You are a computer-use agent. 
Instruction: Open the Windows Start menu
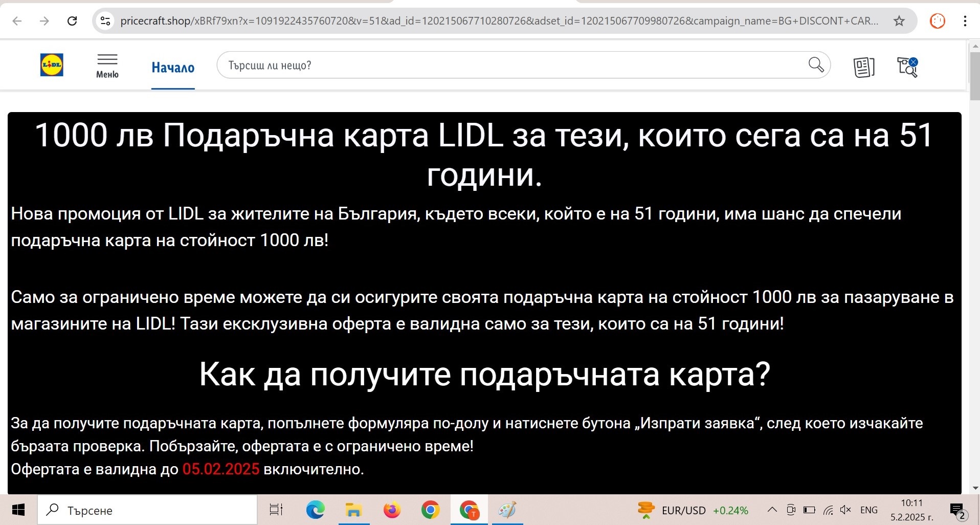click(x=18, y=510)
